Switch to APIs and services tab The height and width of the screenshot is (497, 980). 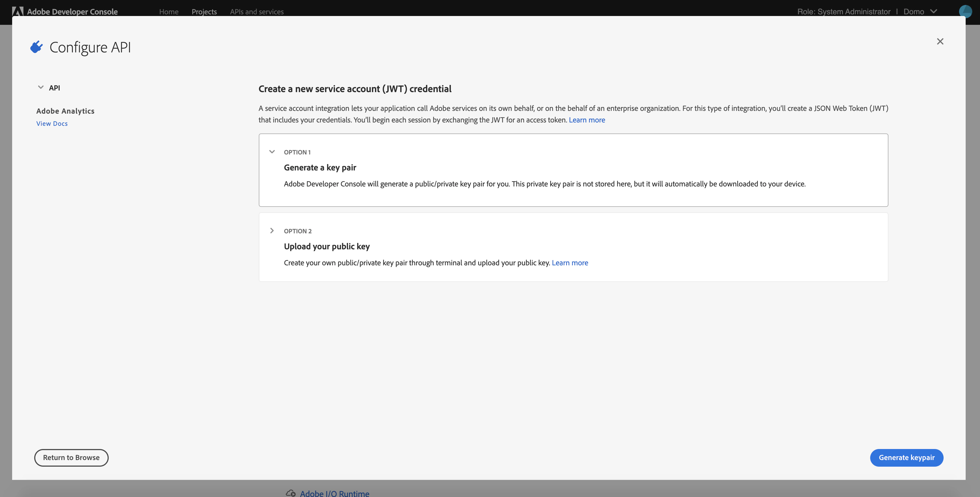(x=257, y=12)
